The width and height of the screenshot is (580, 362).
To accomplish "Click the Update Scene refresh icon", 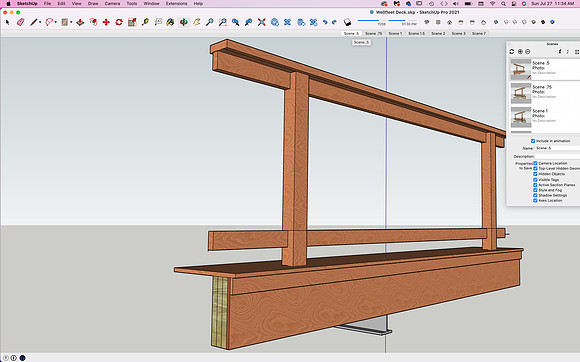I will (512, 51).
